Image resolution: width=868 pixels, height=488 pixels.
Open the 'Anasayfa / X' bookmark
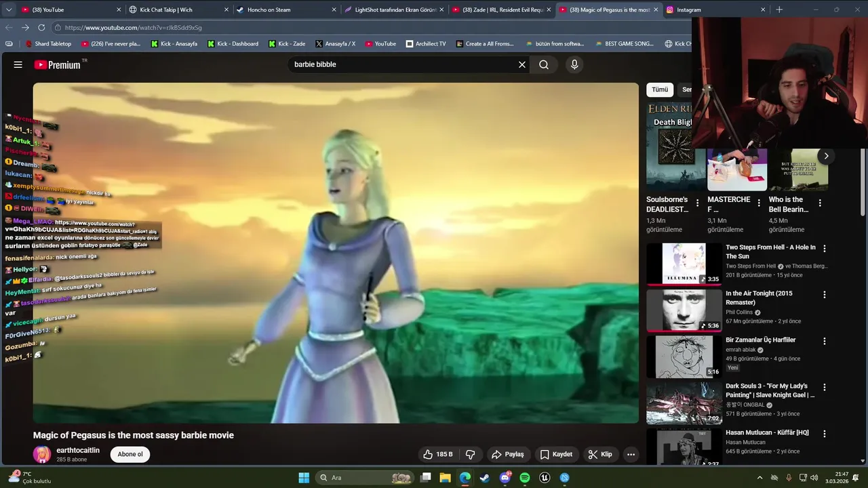point(335,43)
